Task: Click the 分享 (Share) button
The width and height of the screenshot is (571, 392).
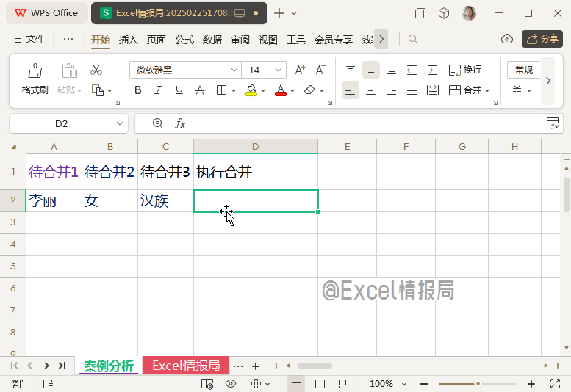Action: [x=542, y=39]
